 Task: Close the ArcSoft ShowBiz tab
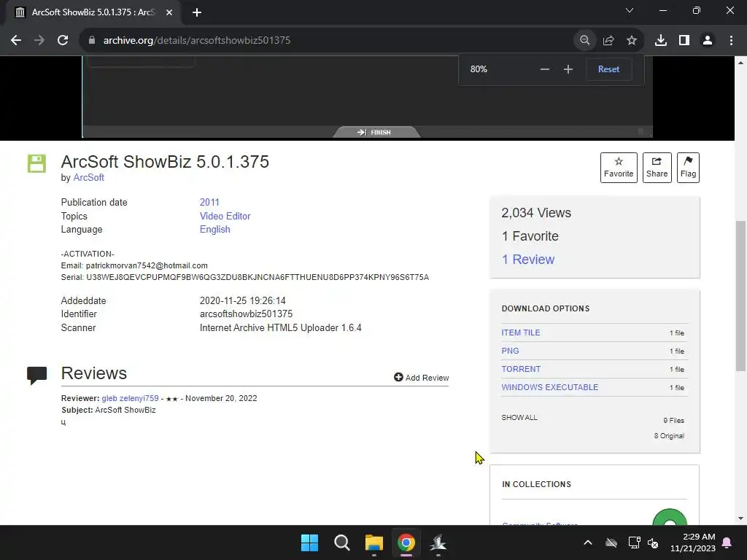point(169,13)
